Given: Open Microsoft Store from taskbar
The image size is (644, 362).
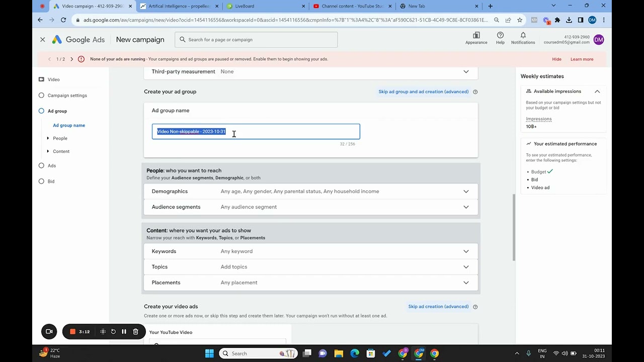Looking at the screenshot, I should [371, 353].
